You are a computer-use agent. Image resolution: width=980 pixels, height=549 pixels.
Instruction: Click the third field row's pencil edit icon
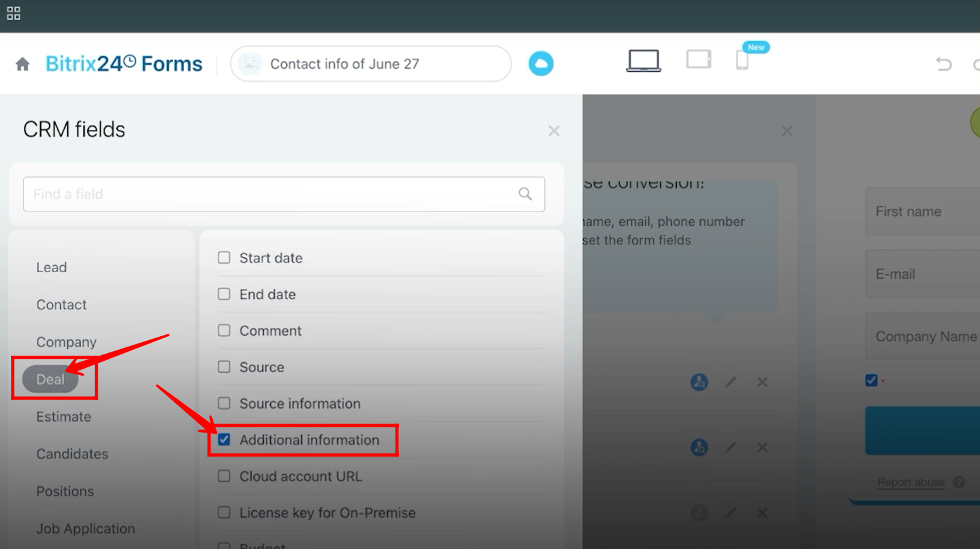click(x=730, y=513)
